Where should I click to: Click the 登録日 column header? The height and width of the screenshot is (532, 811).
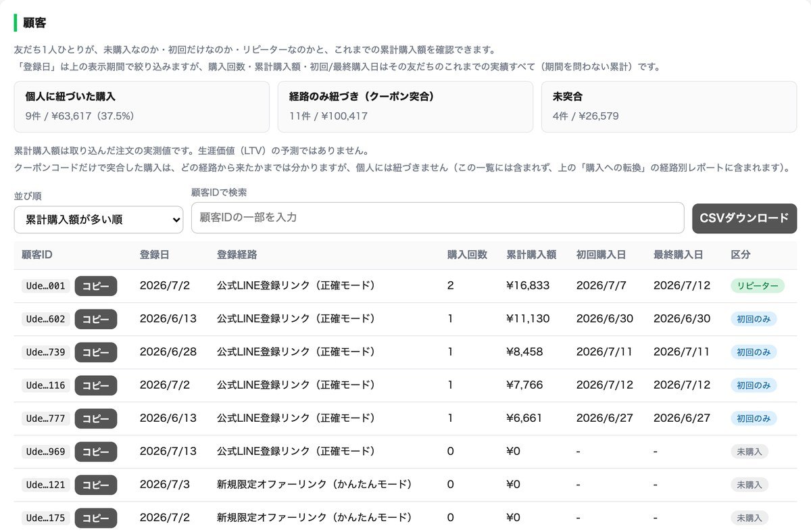(154, 255)
